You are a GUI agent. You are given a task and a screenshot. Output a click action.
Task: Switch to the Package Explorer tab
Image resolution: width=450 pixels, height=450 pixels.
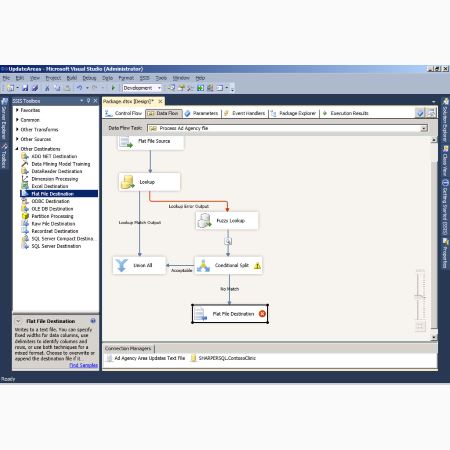294,113
